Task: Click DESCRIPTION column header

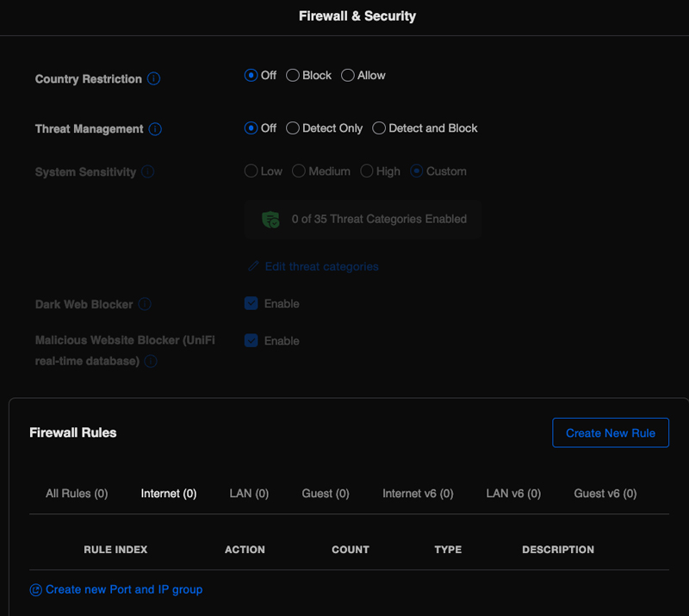Action: tap(558, 550)
